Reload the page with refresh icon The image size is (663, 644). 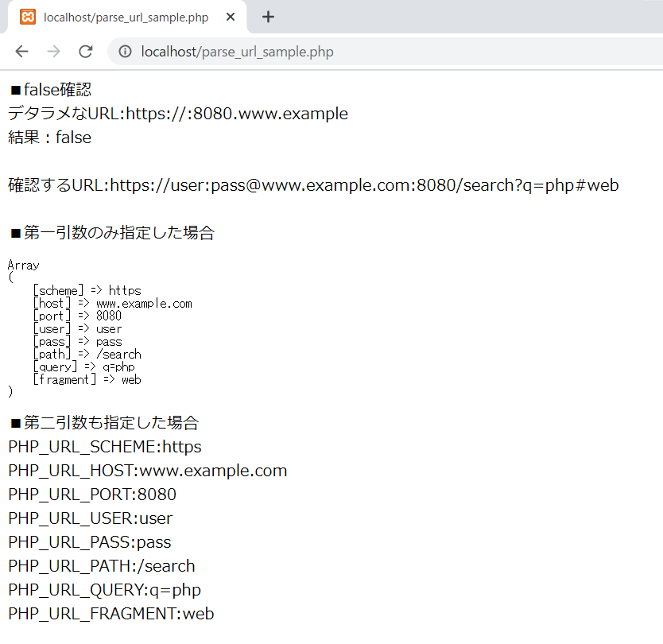86,52
